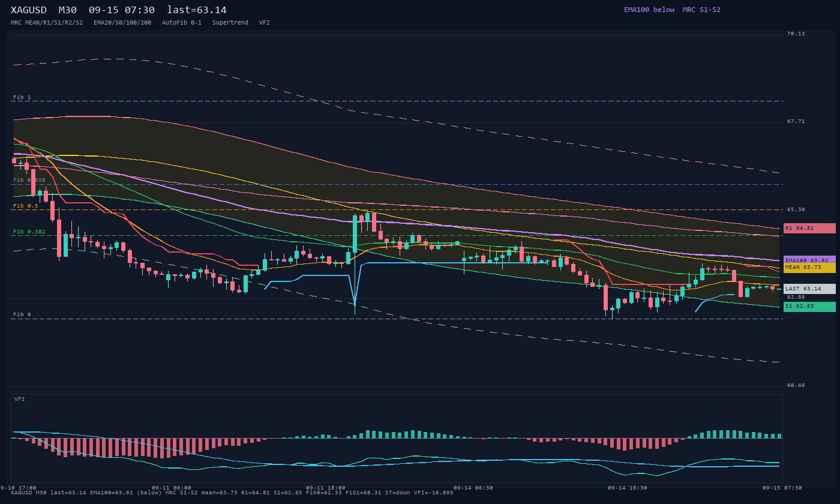The height and width of the screenshot is (504, 840).
Task: Select the 'EMA20/50/100/200' legend entry
Action: click(122, 23)
